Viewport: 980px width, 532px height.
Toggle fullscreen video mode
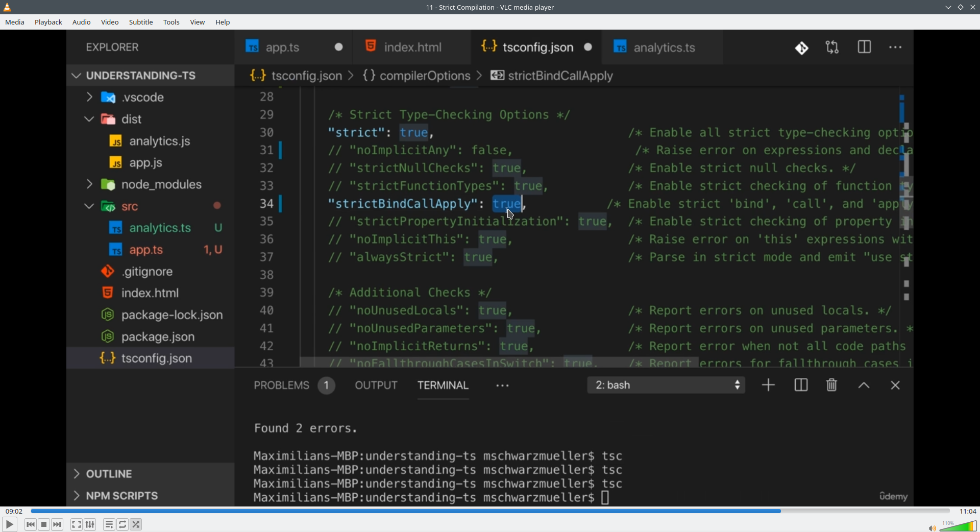click(77, 524)
